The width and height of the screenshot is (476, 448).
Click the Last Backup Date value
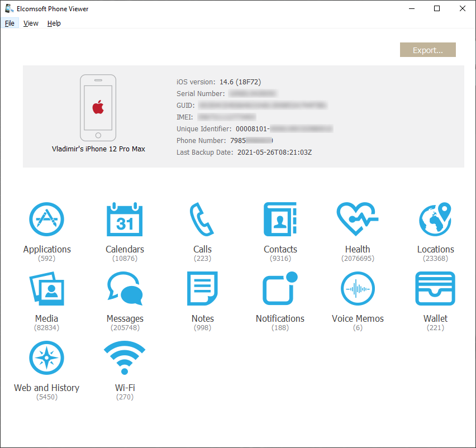pos(274,152)
